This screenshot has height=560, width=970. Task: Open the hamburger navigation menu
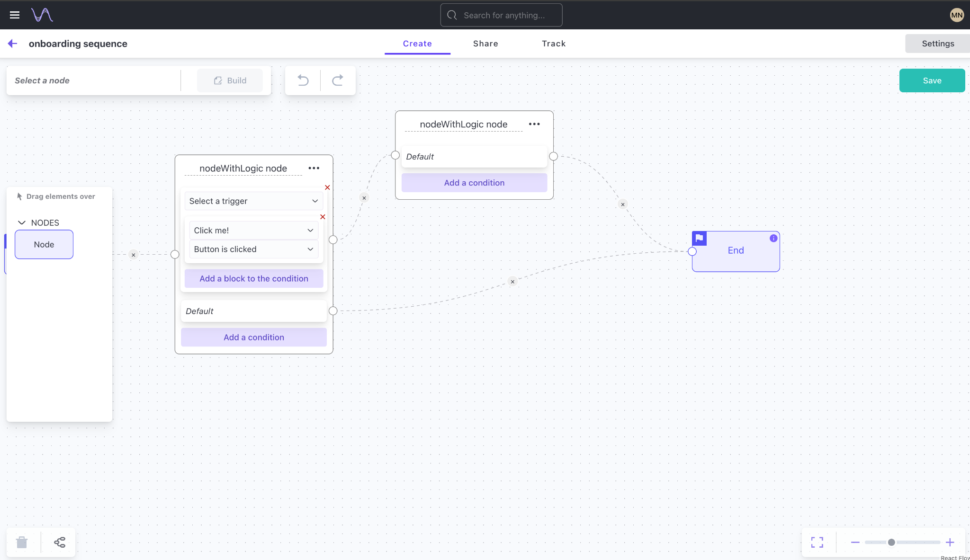point(15,15)
